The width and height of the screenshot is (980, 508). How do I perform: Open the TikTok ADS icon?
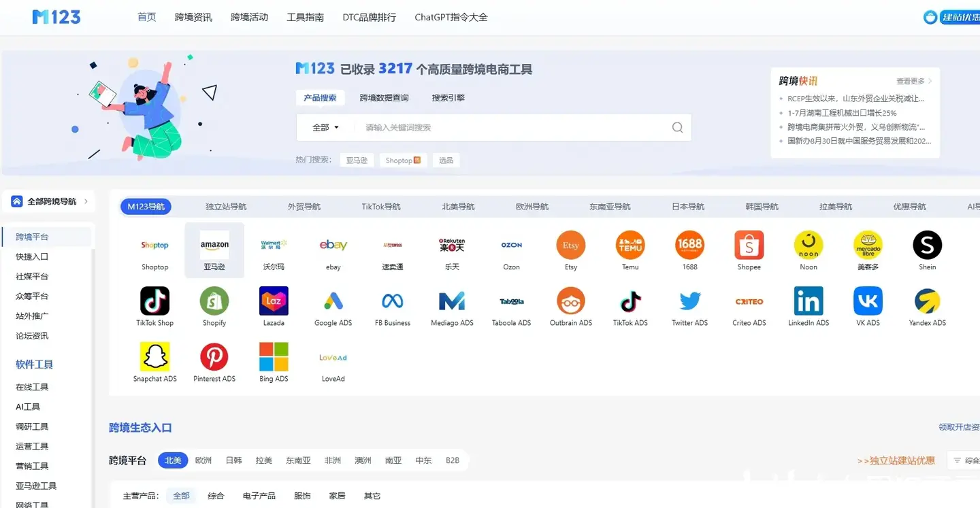point(630,301)
